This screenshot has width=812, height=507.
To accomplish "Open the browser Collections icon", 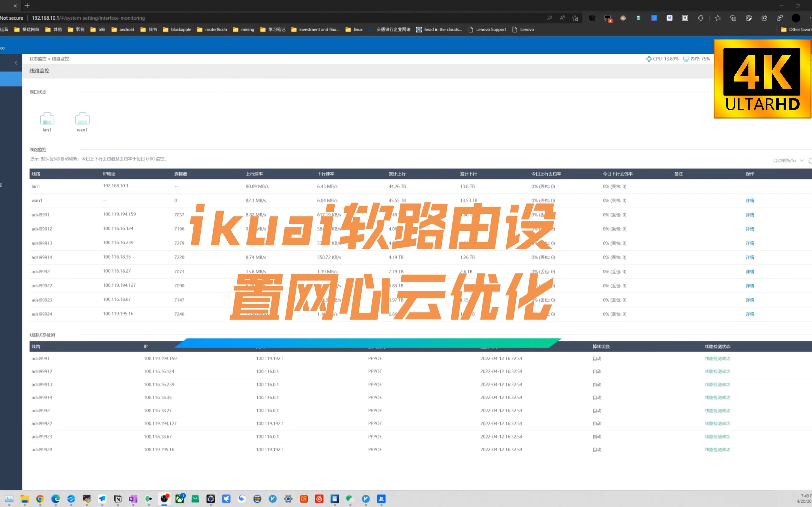I will [x=734, y=18].
